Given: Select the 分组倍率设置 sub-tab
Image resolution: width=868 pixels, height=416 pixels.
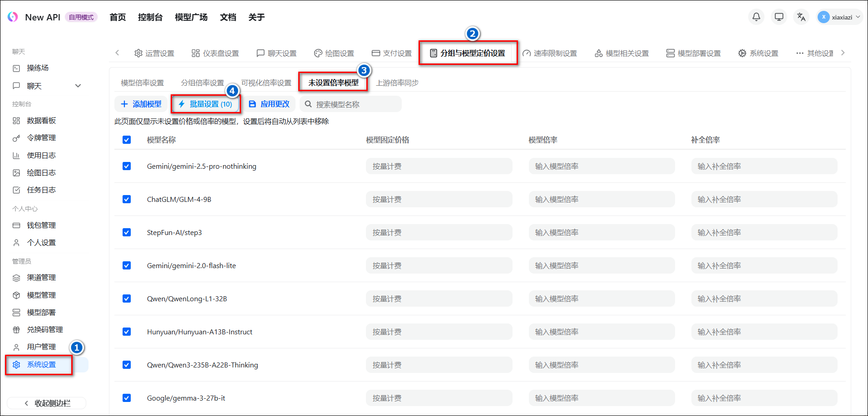Looking at the screenshot, I should [202, 83].
